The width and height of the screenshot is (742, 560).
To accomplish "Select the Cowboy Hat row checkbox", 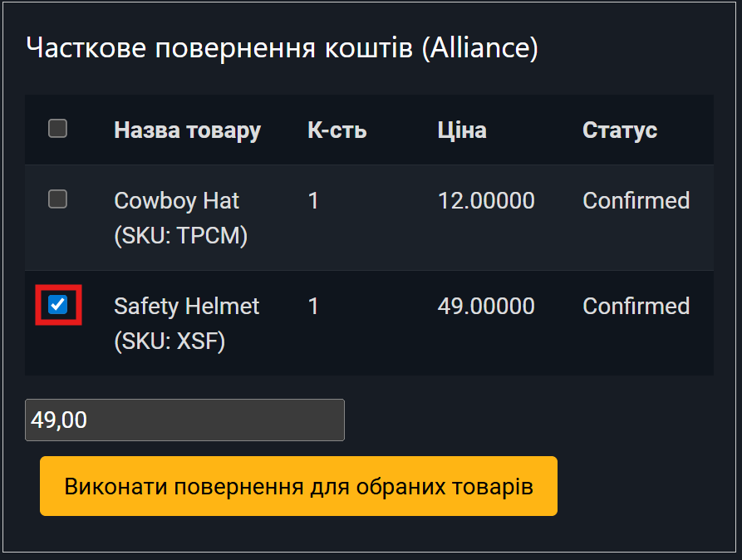I will (57, 199).
